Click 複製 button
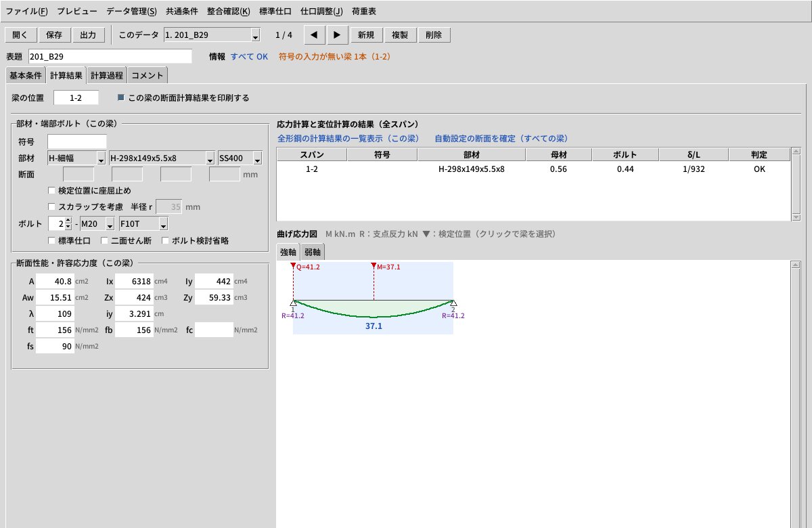812x528 pixels. 400,35
